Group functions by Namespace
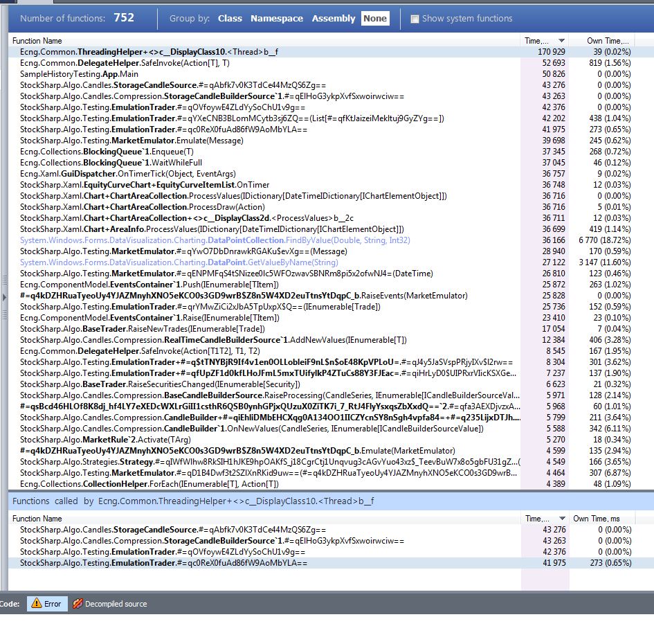654x644 pixels. (x=277, y=19)
